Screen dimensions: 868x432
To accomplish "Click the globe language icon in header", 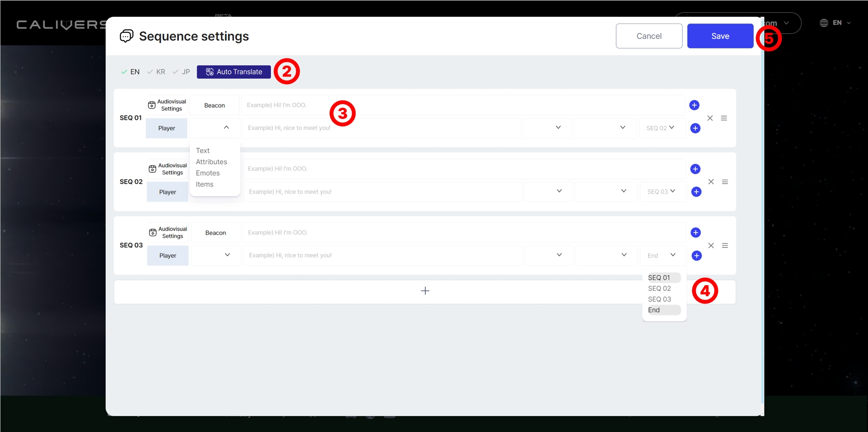I will click(x=824, y=23).
